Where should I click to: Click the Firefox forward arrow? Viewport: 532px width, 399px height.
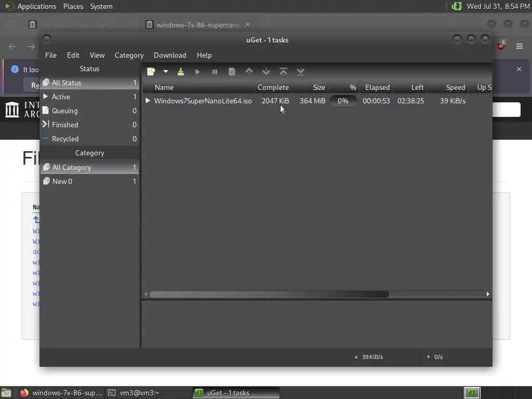[x=31, y=46]
